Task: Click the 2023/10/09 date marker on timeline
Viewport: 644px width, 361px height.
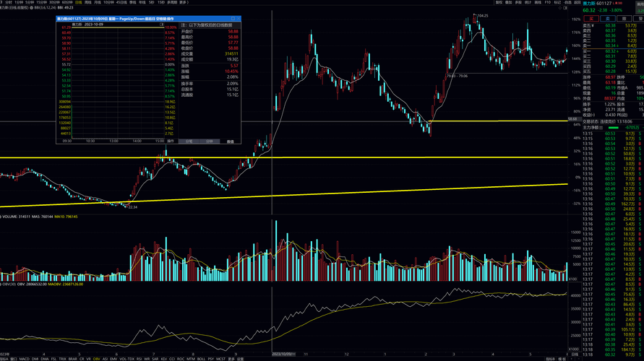Action: coord(283,354)
